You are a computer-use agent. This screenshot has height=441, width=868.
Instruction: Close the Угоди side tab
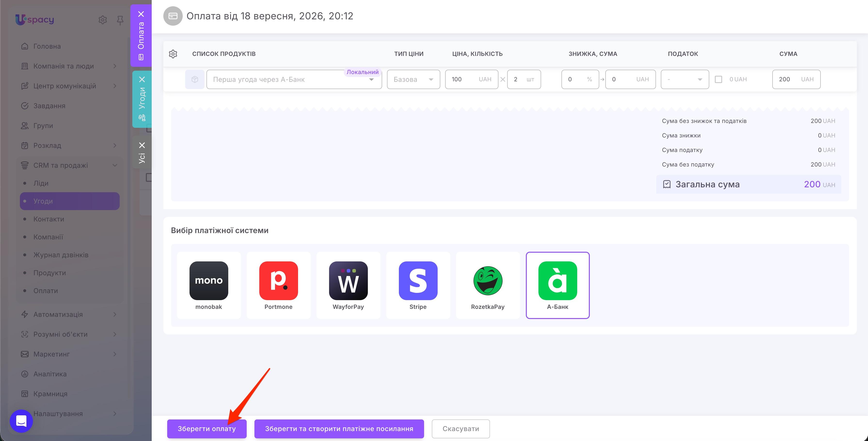142,79
